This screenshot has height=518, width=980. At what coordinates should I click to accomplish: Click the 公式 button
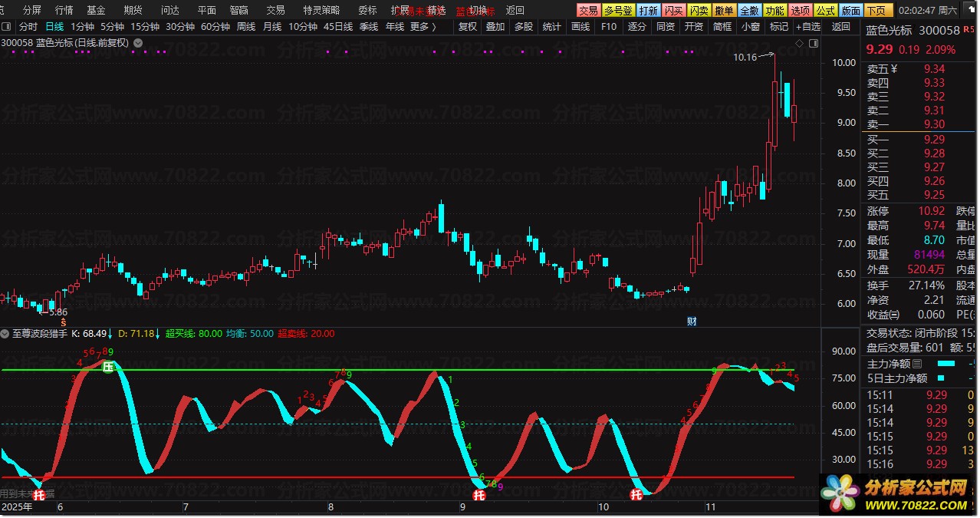825,11
